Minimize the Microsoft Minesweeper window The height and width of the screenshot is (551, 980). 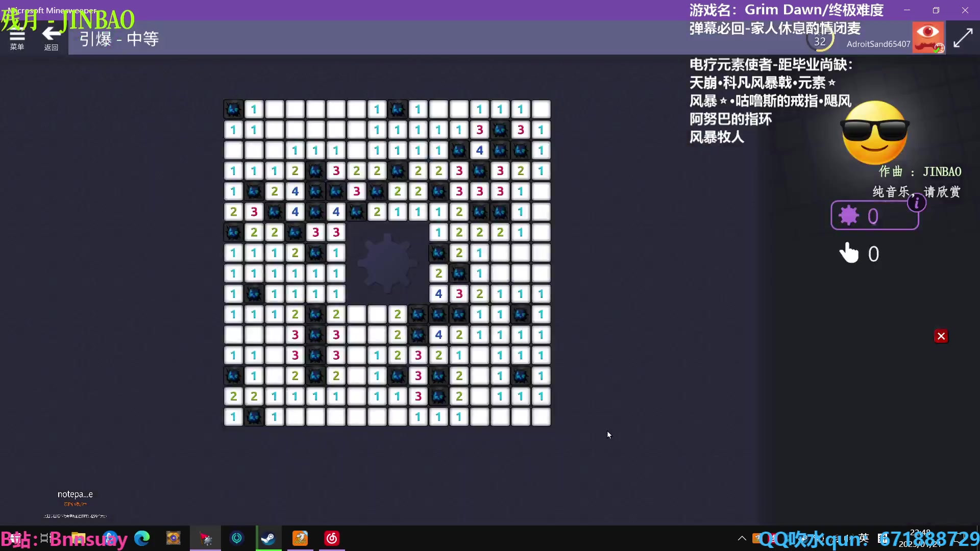[x=907, y=10]
